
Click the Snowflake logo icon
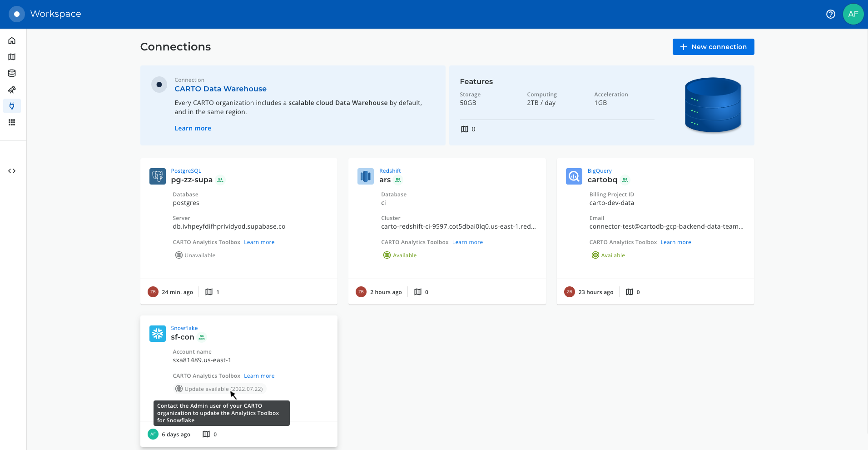158,334
